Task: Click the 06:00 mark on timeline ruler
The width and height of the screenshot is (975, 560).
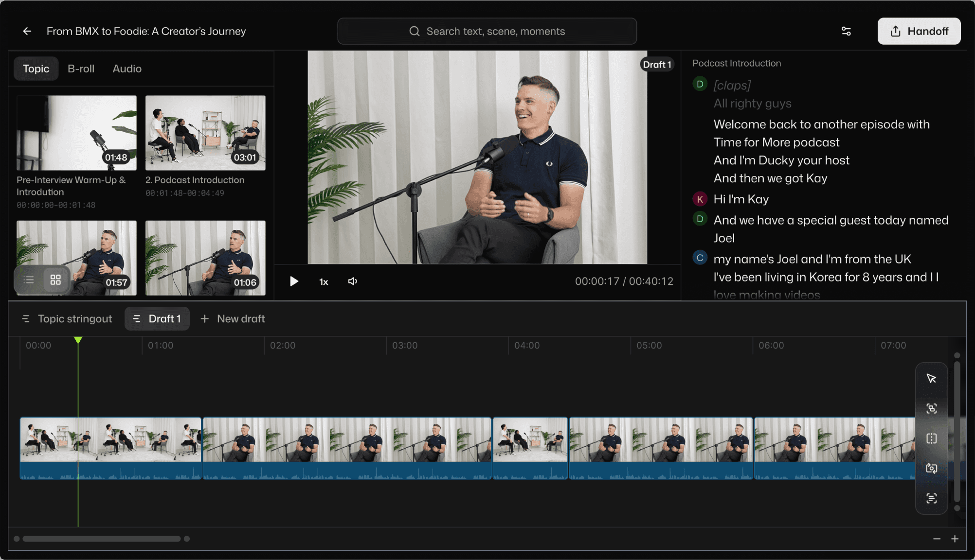Action: coord(771,346)
